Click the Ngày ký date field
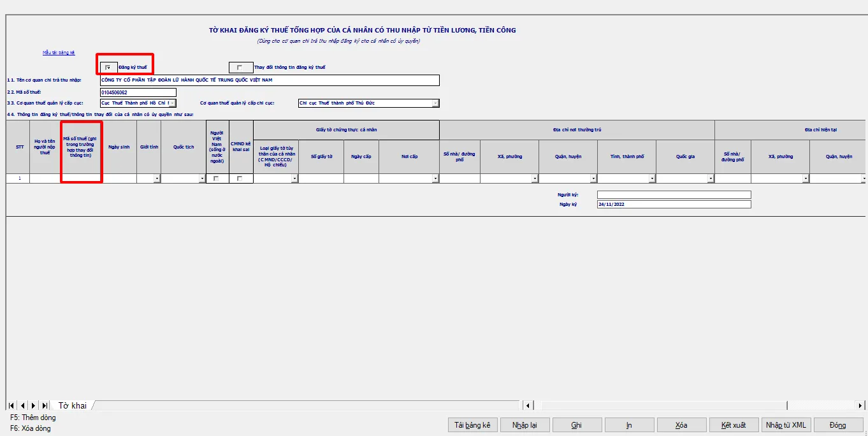Screen dimensions: 868x436 (x=674, y=205)
